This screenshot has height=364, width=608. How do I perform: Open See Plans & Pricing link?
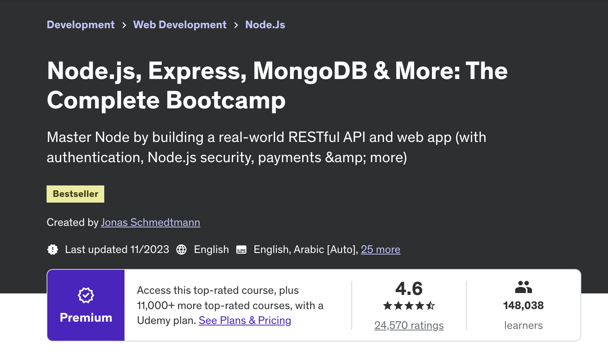pyautogui.click(x=245, y=321)
